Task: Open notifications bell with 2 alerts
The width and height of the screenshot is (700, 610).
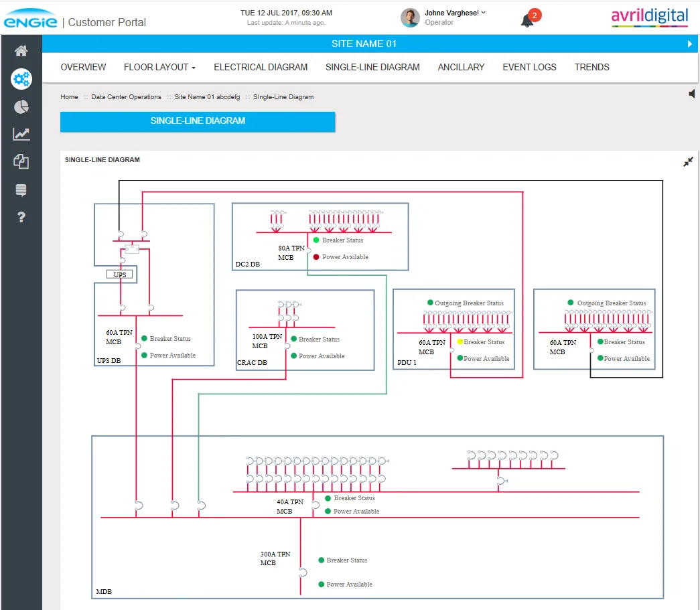Action: click(529, 18)
